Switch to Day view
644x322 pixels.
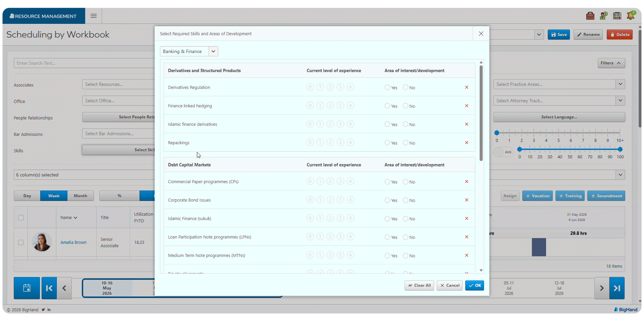pos(27,196)
